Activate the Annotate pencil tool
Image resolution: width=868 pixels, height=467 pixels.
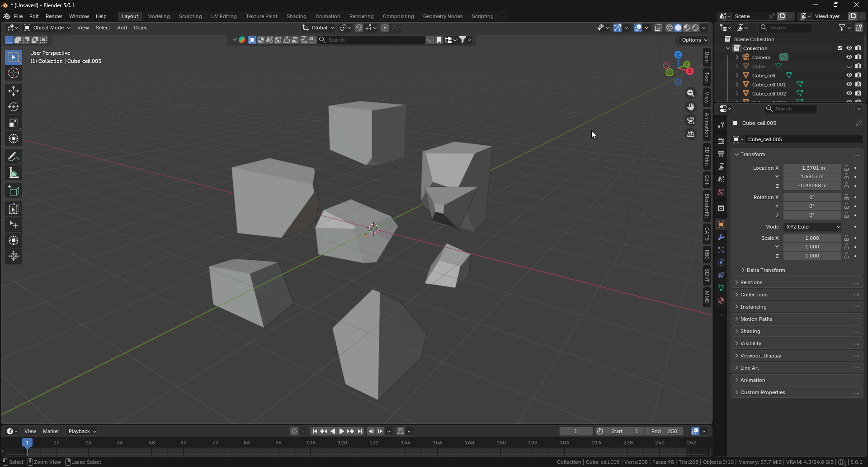point(14,157)
